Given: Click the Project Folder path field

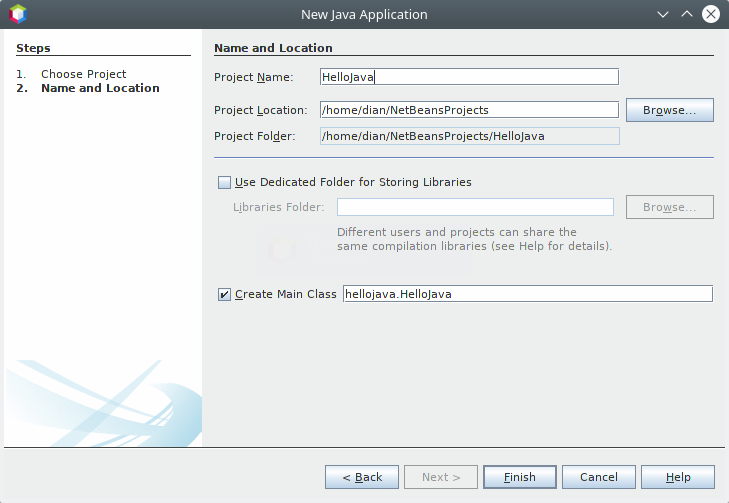Looking at the screenshot, I should click(x=470, y=136).
